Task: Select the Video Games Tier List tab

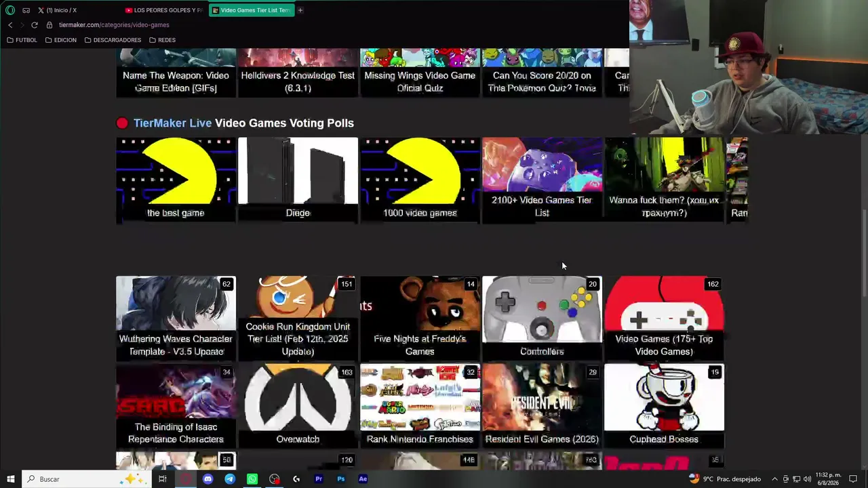Action: pyautogui.click(x=252, y=10)
